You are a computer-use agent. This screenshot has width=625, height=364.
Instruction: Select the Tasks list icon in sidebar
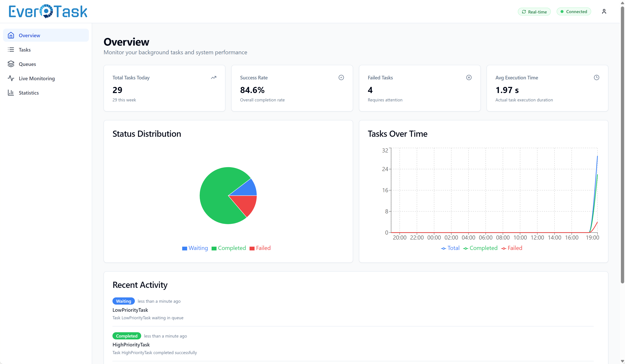(x=11, y=50)
